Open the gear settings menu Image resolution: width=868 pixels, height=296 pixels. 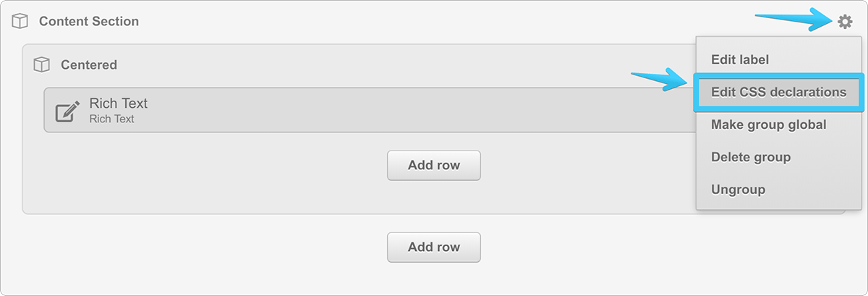pyautogui.click(x=845, y=22)
